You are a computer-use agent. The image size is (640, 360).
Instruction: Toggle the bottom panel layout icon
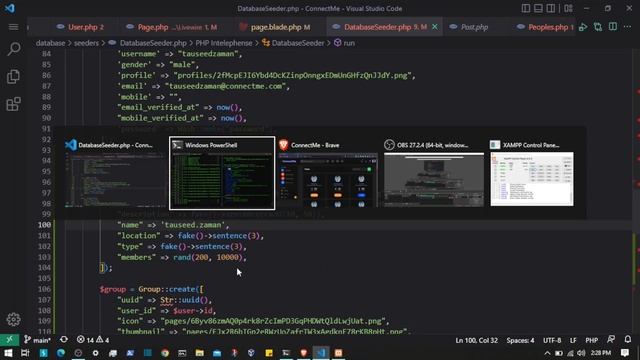pos(538,8)
